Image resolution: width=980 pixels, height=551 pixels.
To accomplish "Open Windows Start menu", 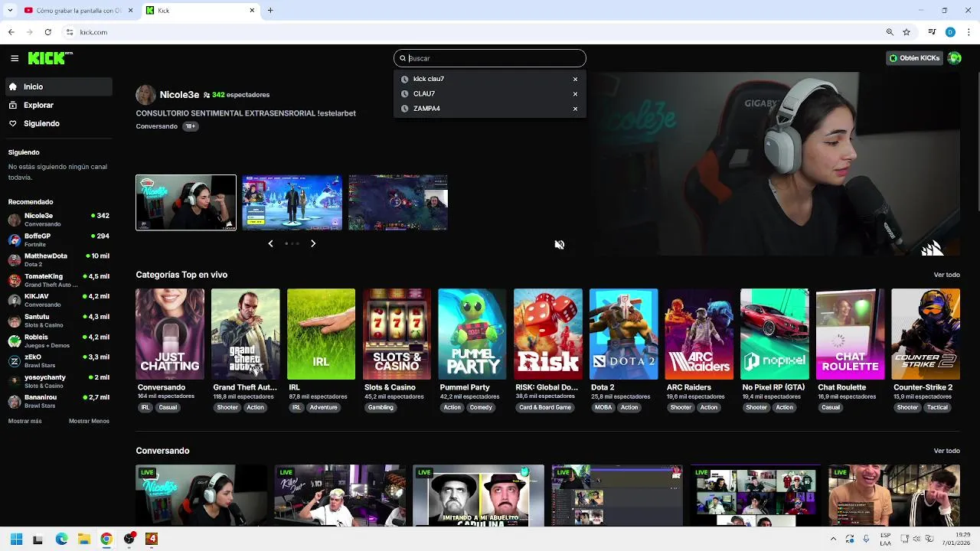I will coord(16,540).
